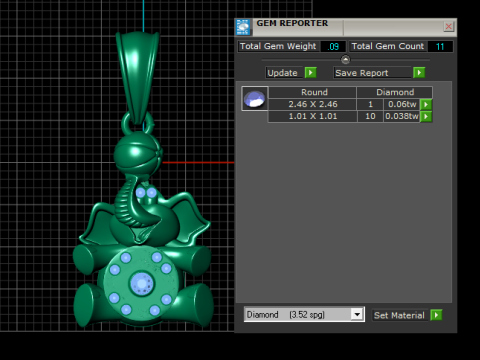Click the Save Report button label
Screen dimensions: 480x360
click(x=372, y=73)
